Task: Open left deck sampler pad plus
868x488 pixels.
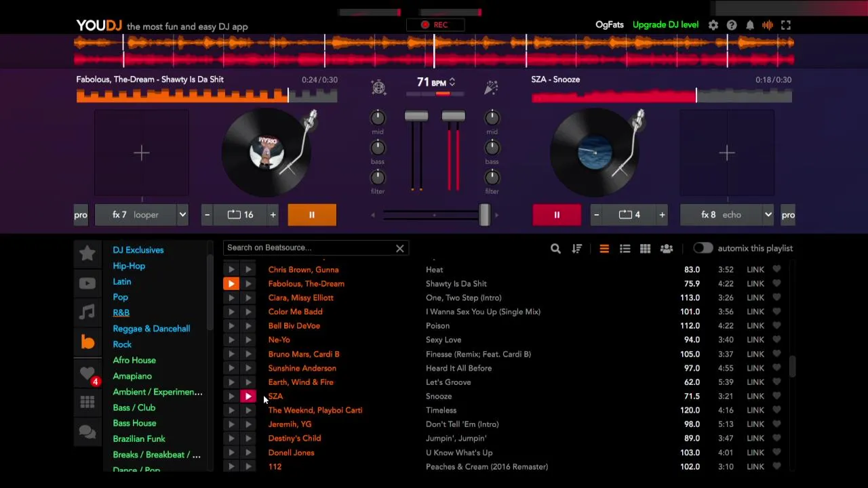Action: tap(141, 153)
